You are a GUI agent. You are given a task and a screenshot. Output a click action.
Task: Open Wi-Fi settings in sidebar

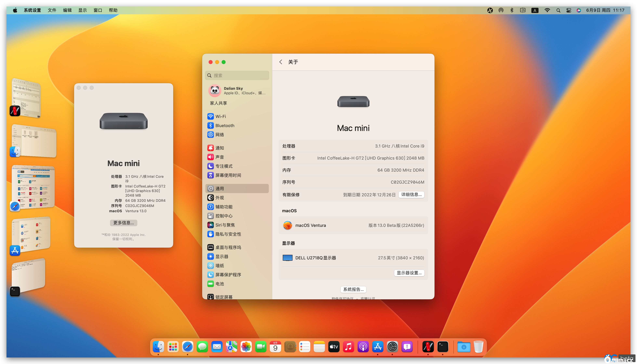point(221,117)
